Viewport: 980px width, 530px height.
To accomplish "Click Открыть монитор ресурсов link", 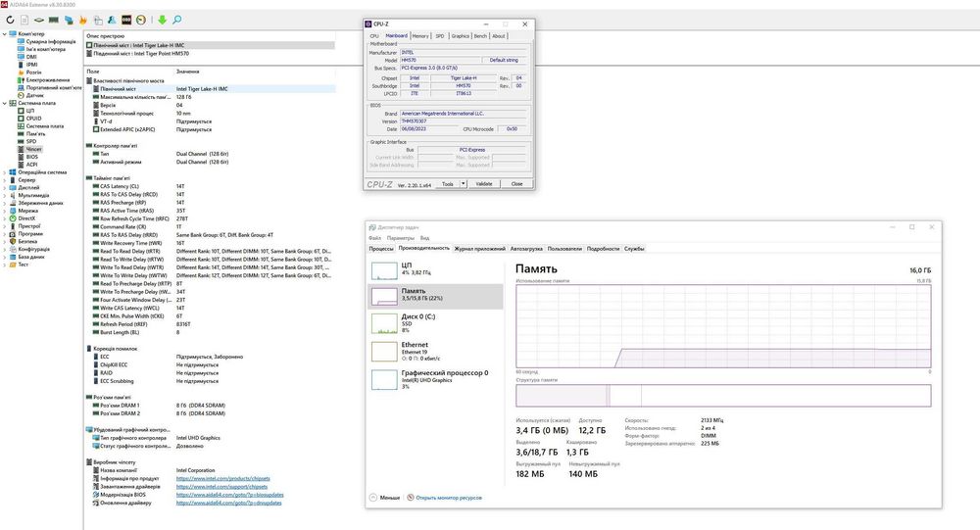I will [449, 498].
